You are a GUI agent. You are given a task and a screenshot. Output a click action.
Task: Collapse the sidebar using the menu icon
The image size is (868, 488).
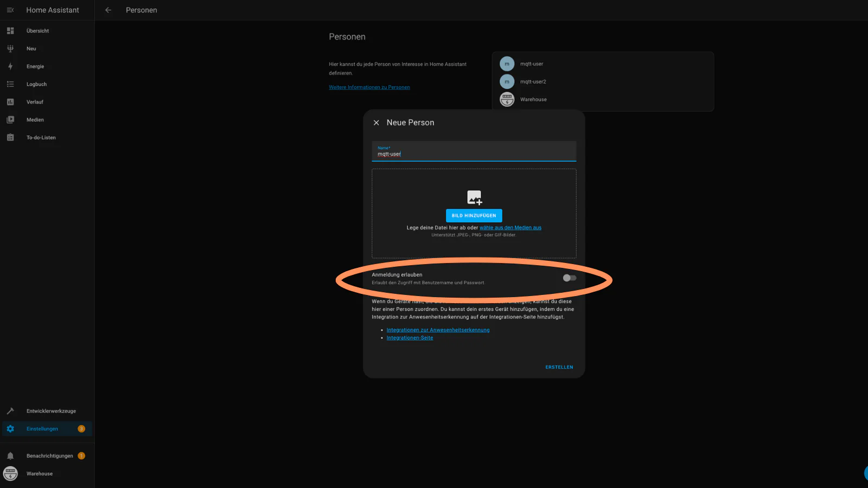10,10
